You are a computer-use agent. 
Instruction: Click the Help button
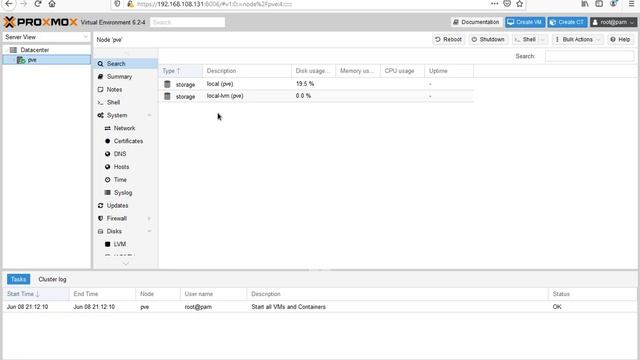(620, 40)
